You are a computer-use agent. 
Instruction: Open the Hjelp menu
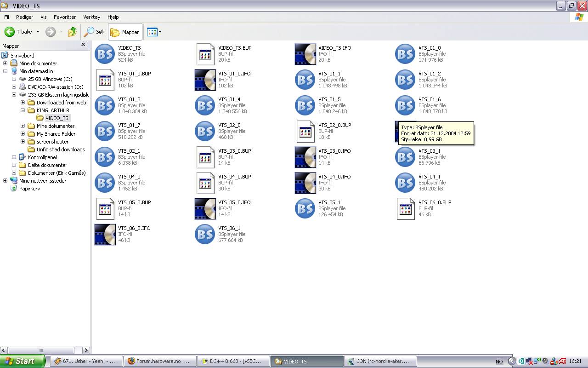click(113, 17)
